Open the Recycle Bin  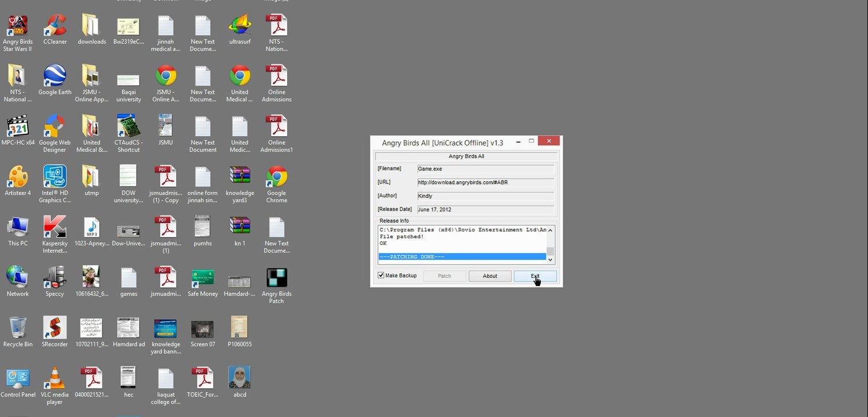tap(17, 328)
